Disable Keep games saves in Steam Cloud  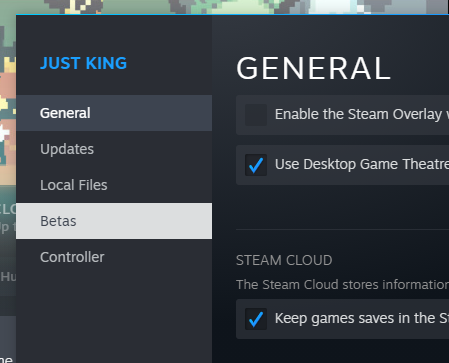pyautogui.click(x=256, y=319)
